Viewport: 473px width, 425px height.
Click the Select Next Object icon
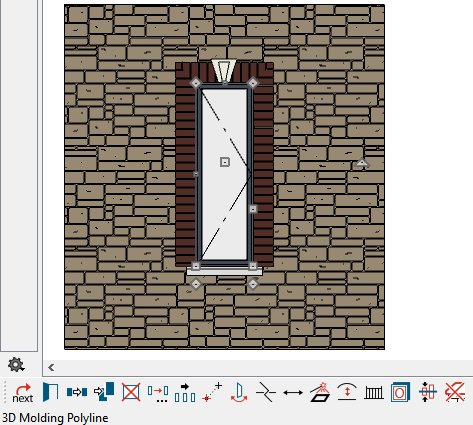click(23, 392)
